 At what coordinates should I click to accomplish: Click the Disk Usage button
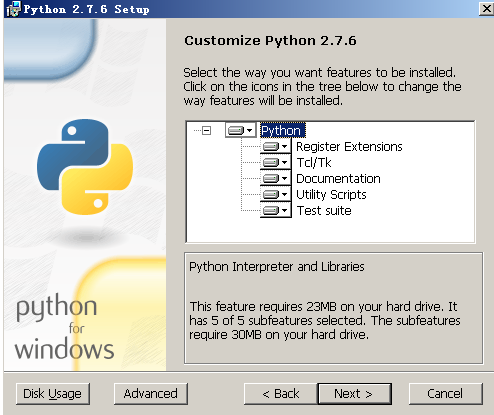[53, 394]
